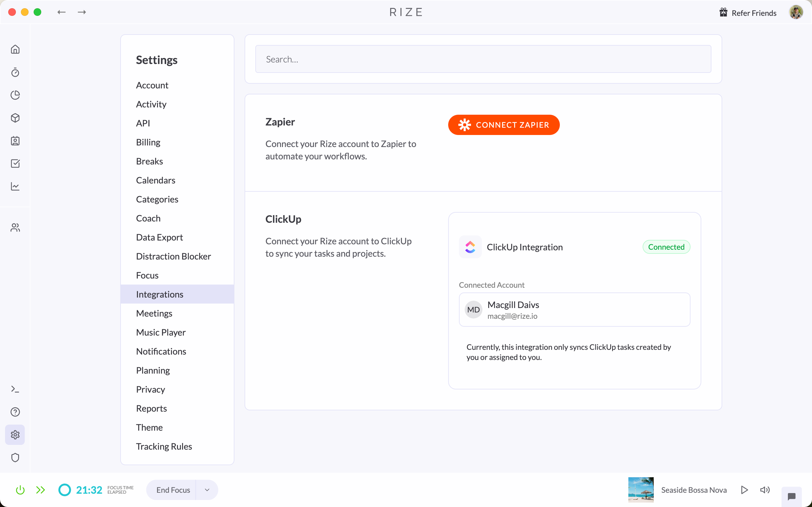
Task: Open the contact card icon
Action: [x=15, y=141]
